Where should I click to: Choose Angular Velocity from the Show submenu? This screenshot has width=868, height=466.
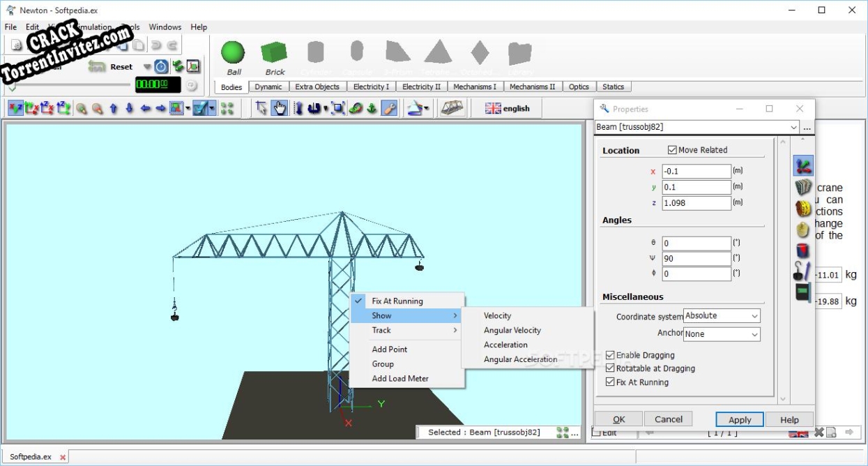coord(512,331)
